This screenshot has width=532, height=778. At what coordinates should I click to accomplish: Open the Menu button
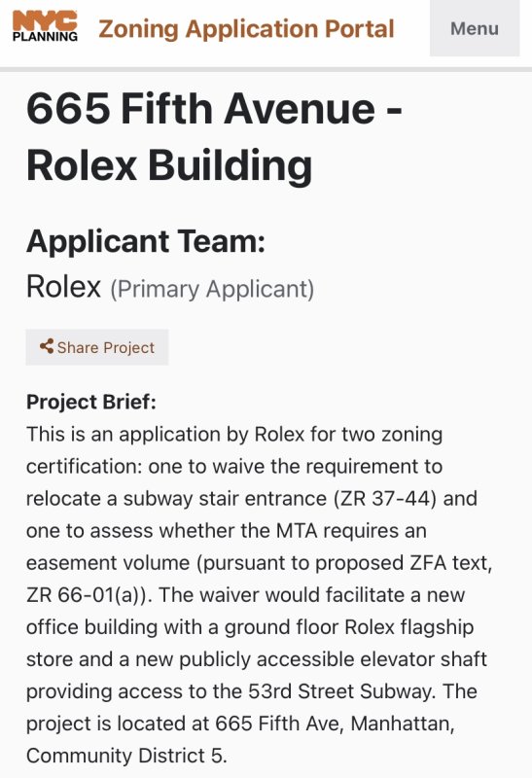point(475,28)
